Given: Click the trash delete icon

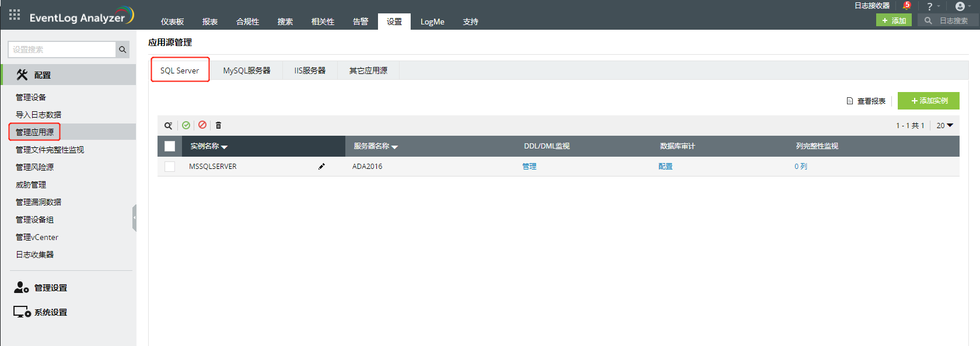Looking at the screenshot, I should pos(219,125).
